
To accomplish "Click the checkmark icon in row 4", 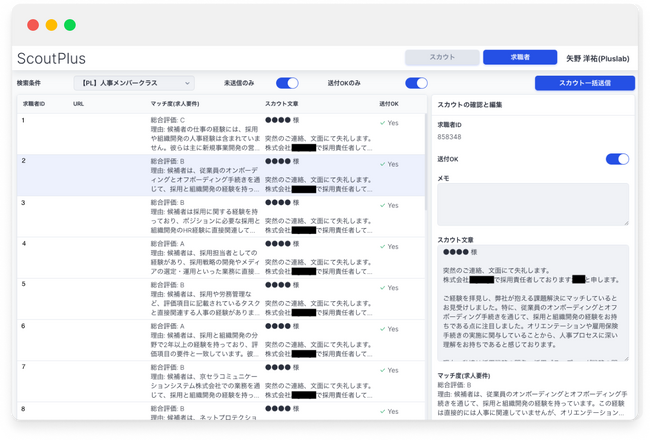I will point(382,246).
